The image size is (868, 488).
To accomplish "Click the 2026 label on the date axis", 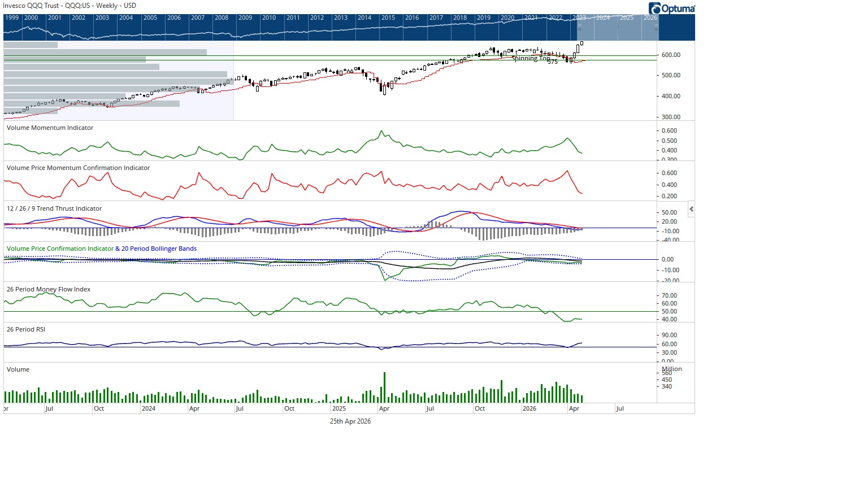I will click(x=530, y=408).
